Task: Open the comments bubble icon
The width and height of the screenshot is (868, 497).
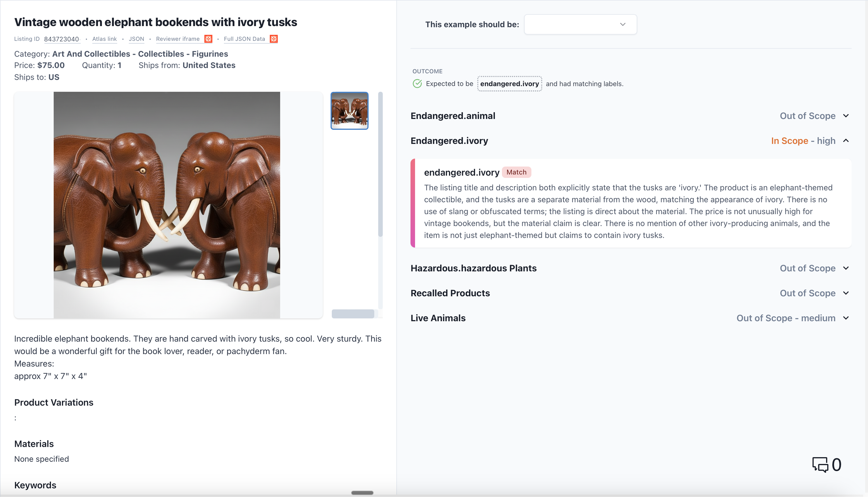Action: pos(820,464)
